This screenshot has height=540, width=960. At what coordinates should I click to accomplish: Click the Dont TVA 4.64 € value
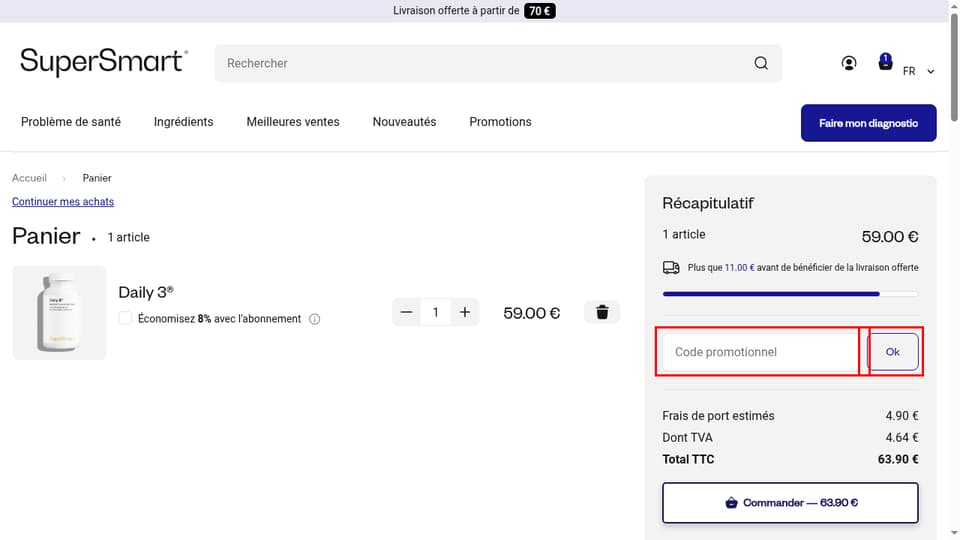(x=901, y=438)
